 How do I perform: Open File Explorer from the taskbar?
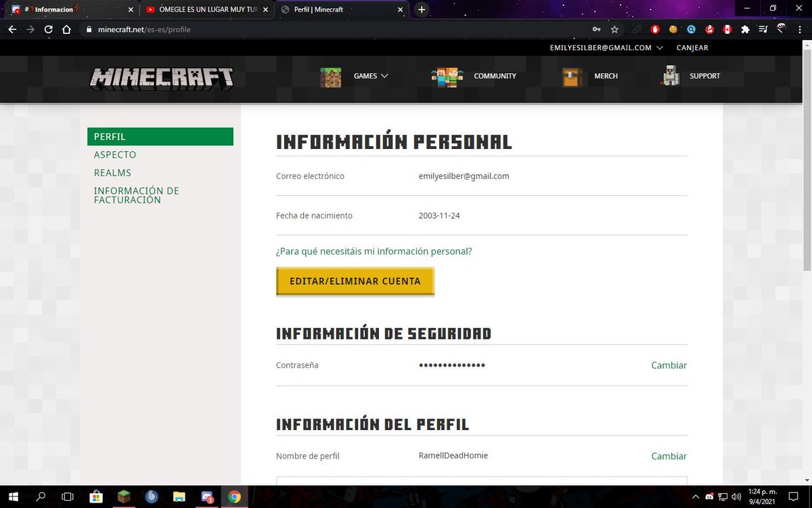(x=179, y=497)
